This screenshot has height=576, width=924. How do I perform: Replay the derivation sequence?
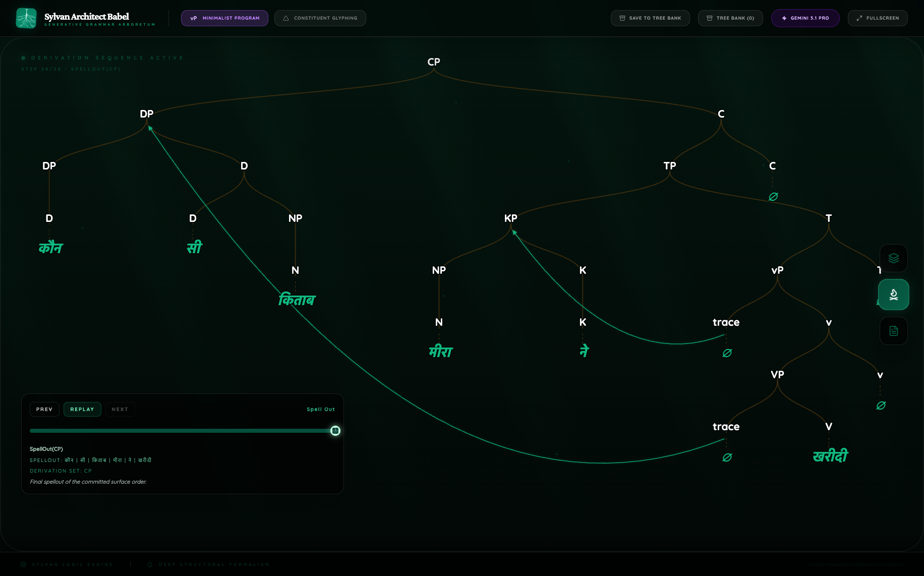[82, 410]
